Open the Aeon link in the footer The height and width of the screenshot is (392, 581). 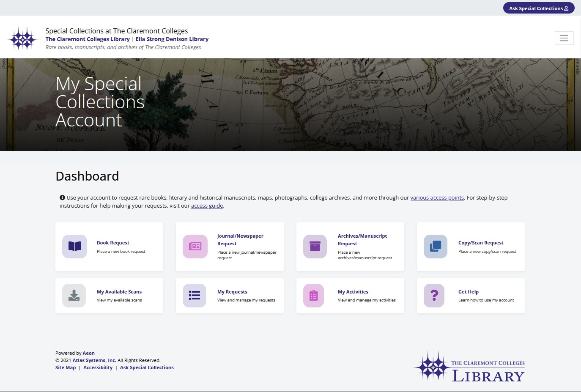89,353
